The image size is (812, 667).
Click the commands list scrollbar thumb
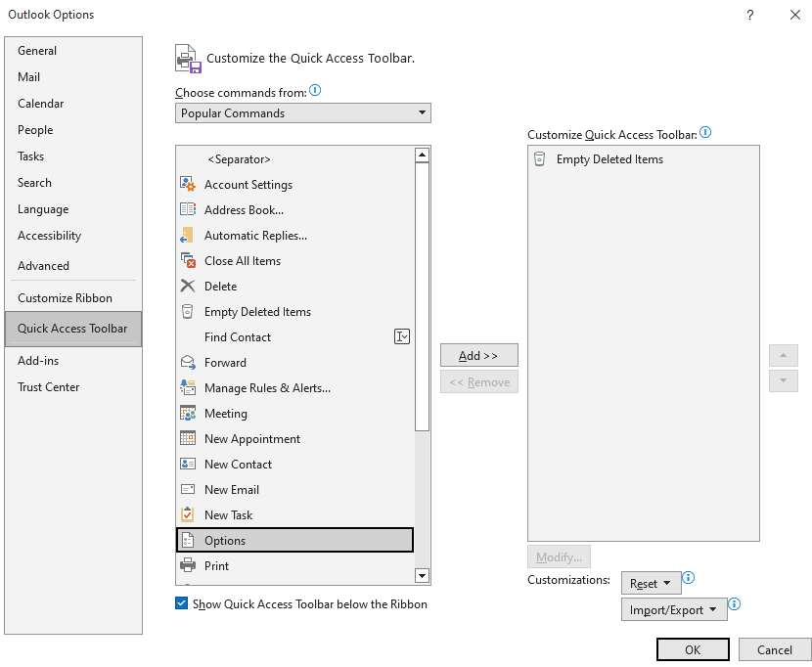pyautogui.click(x=422, y=296)
